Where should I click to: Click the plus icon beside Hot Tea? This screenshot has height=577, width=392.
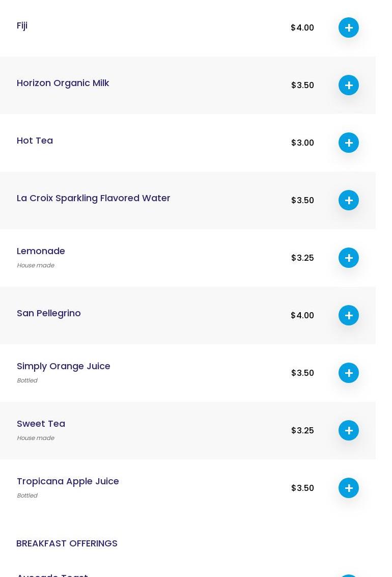coord(349,143)
